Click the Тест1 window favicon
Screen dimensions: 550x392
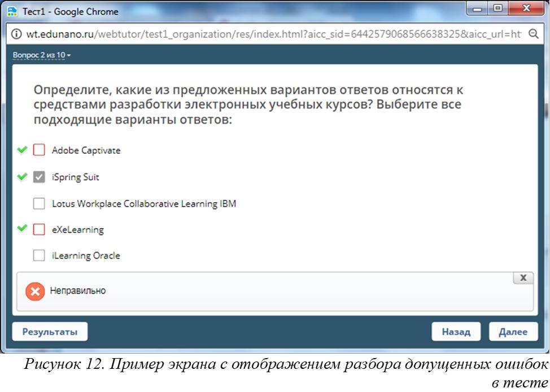coord(12,11)
